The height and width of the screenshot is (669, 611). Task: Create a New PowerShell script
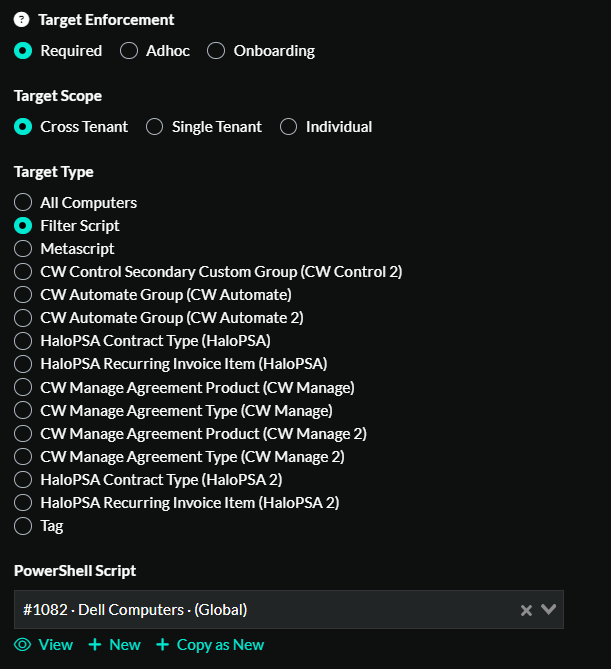(124, 645)
